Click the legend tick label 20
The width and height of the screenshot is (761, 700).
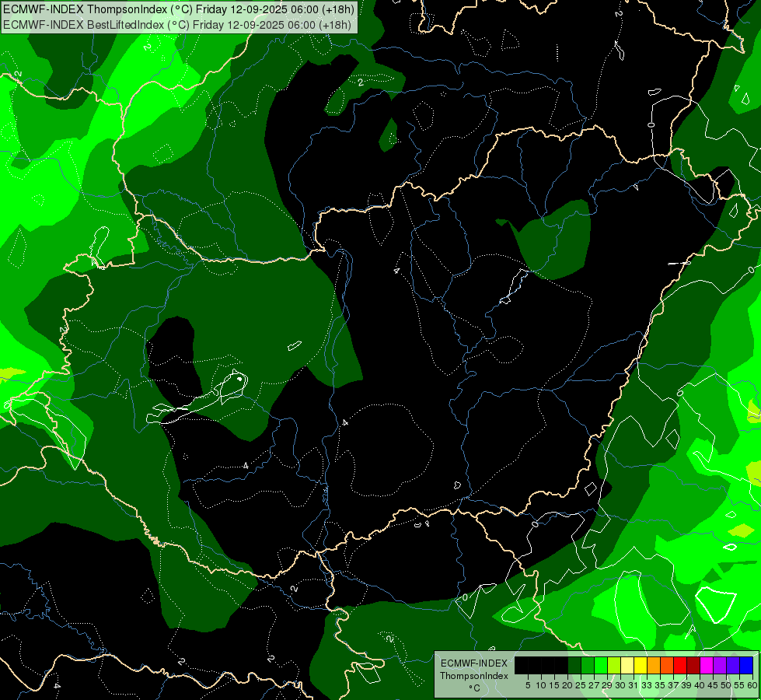click(567, 685)
